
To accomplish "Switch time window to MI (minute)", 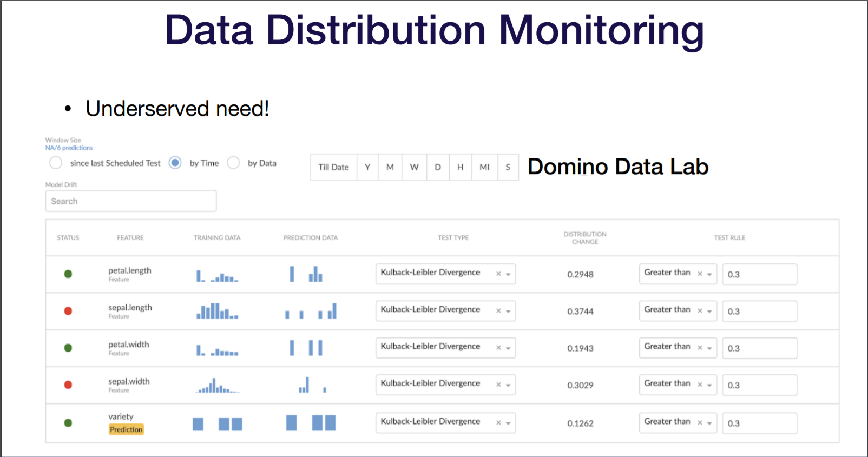I will pyautogui.click(x=484, y=167).
